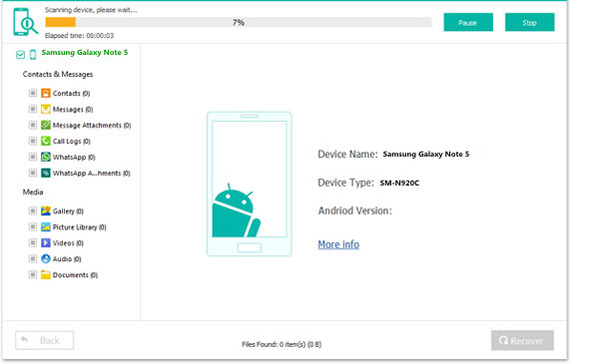The width and height of the screenshot is (599, 364).
Task: Click the Gallery picture icon
Action: point(46,211)
